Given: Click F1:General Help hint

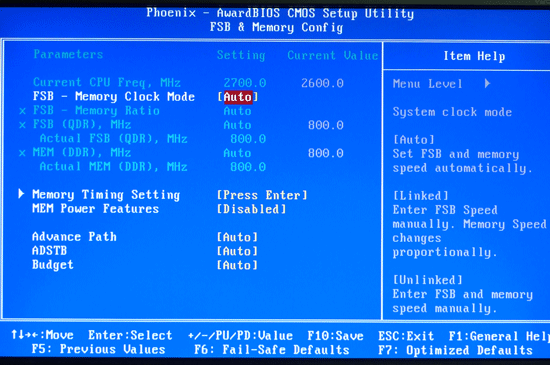Looking at the screenshot, I should [499, 336].
